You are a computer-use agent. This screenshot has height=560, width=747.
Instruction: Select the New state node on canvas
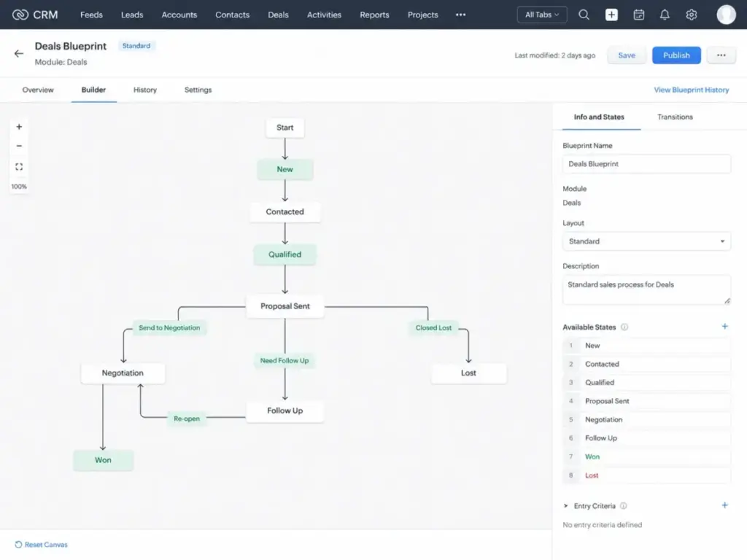click(x=285, y=169)
